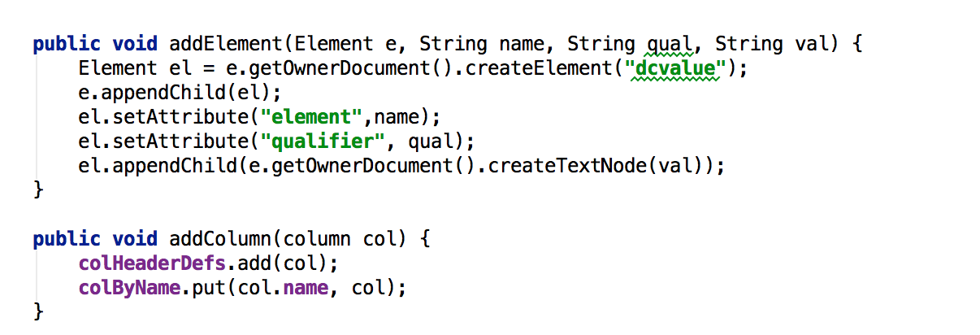Click the colByName field
980x335 pixels.
[130, 288]
